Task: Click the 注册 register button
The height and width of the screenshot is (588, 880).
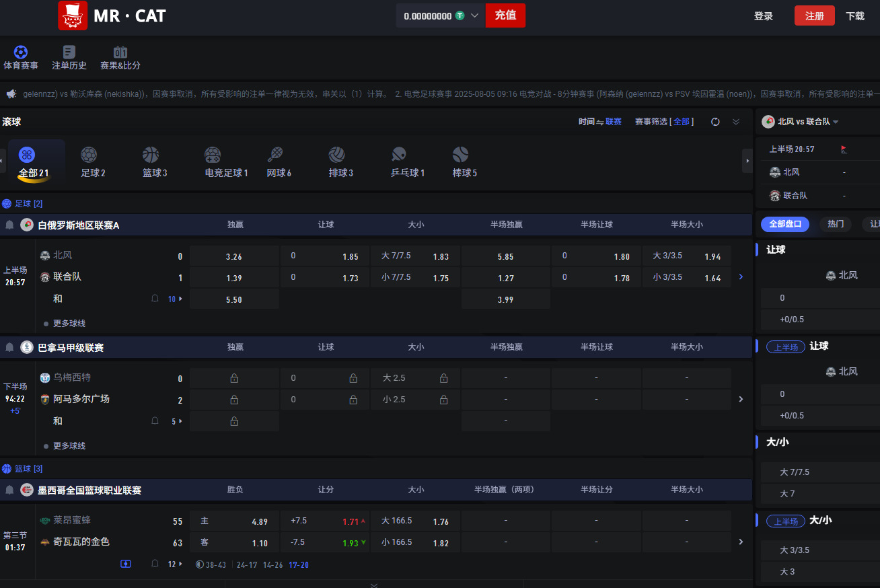Action: (814, 16)
